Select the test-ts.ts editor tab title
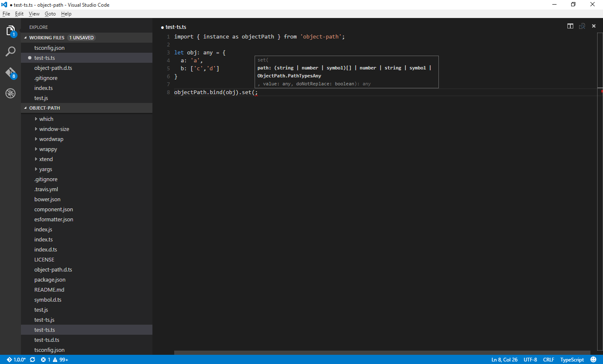Screen dimensions: 603x364 (176, 27)
